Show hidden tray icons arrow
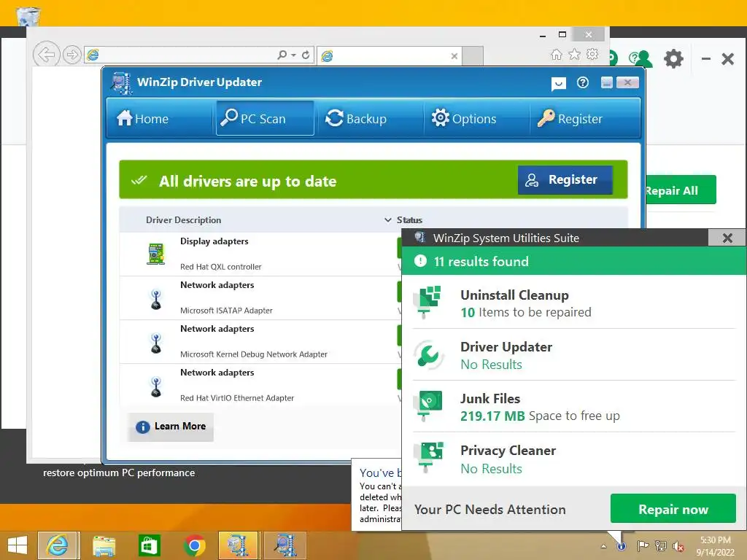 click(603, 546)
